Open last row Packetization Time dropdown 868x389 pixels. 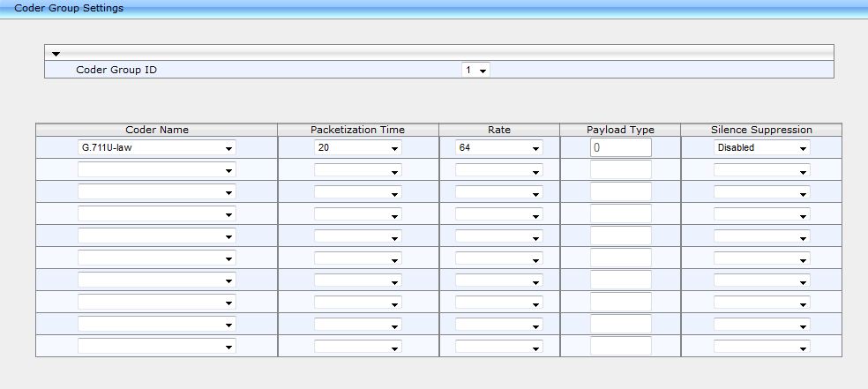pyautogui.click(x=357, y=347)
